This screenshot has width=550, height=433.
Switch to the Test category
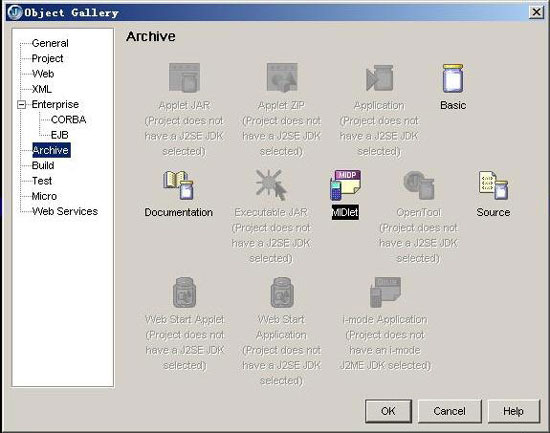[42, 181]
